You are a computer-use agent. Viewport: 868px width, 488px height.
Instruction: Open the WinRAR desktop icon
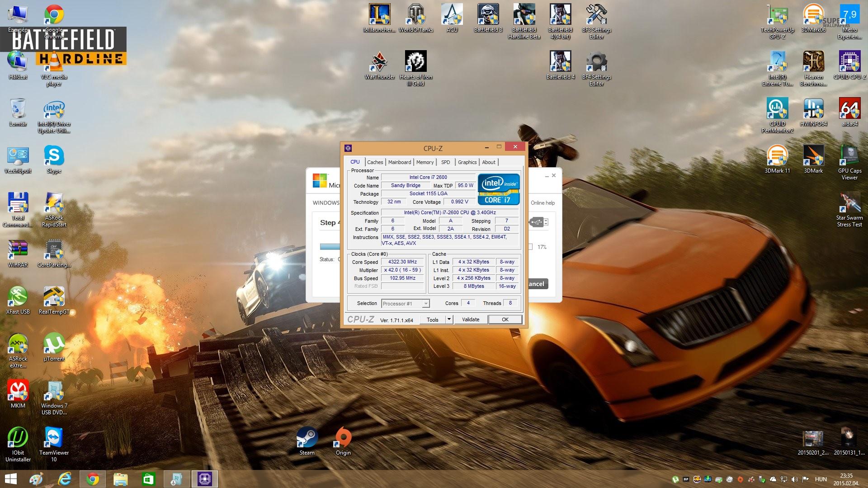pyautogui.click(x=18, y=253)
